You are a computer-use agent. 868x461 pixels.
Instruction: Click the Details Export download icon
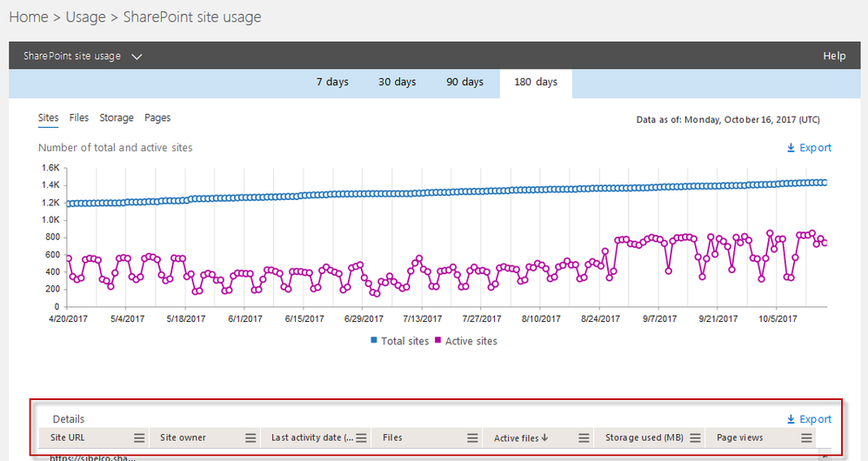791,419
